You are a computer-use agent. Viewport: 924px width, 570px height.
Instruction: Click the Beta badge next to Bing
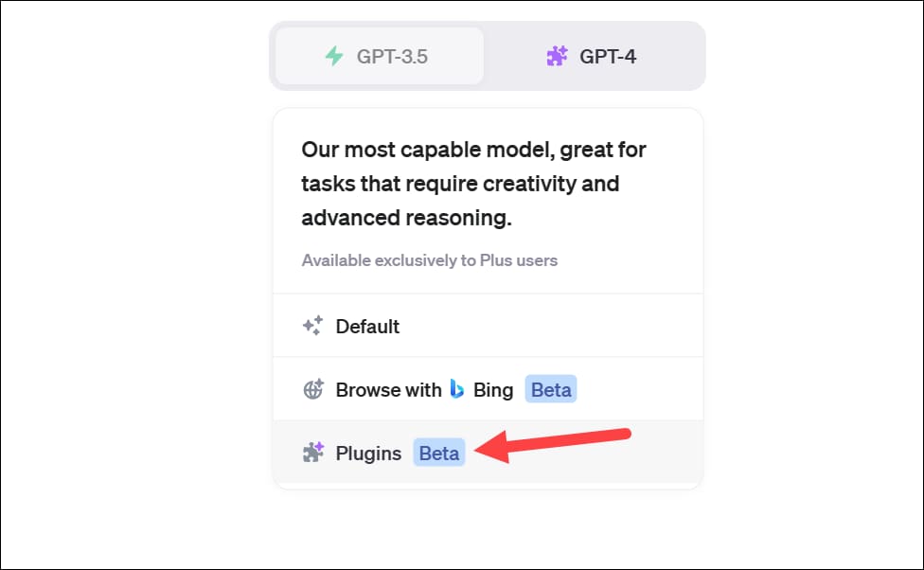click(551, 389)
